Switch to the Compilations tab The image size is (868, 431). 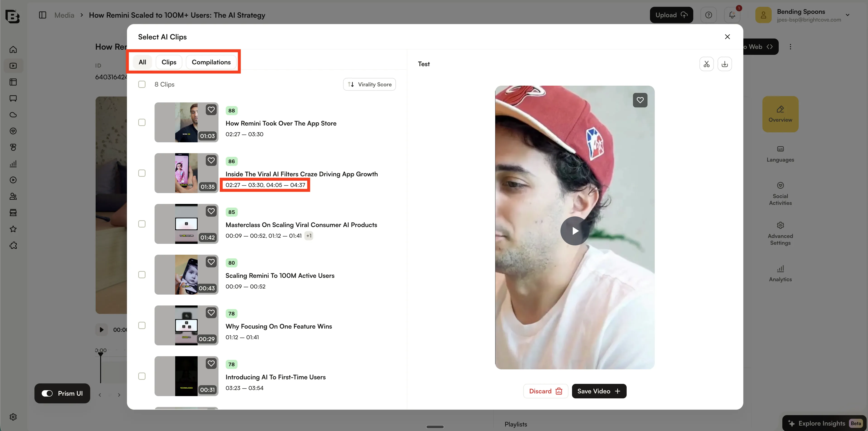pyautogui.click(x=211, y=62)
